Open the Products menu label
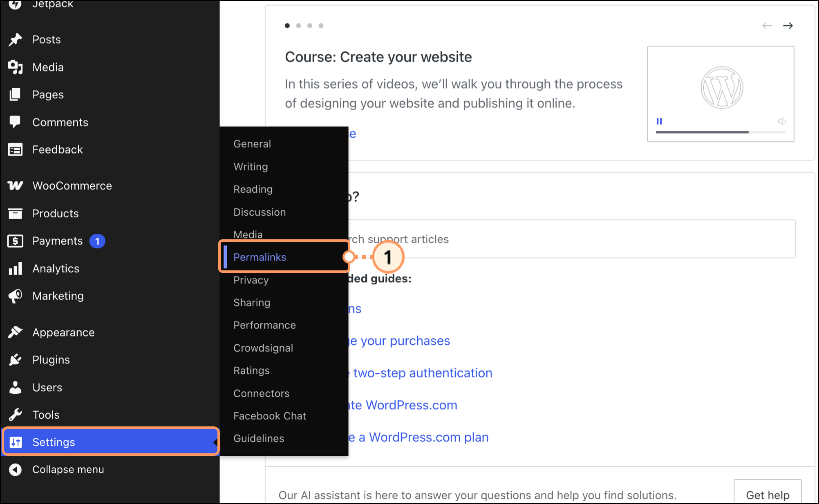Screen dimensions: 819x504 coord(55,213)
